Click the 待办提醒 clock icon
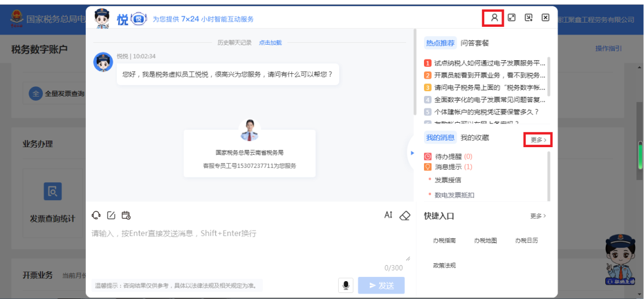The width and height of the screenshot is (644, 299). click(428, 156)
